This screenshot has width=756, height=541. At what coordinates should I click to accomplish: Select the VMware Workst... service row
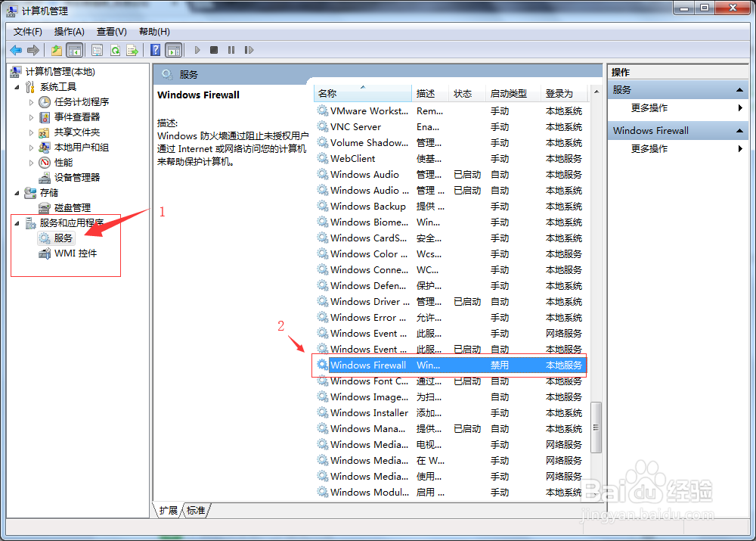pyautogui.click(x=450, y=111)
